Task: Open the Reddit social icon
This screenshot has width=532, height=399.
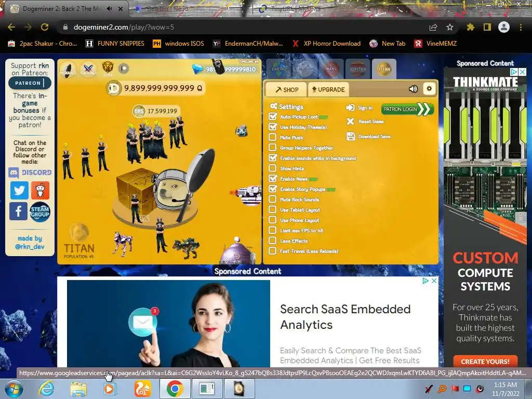Action: [40, 190]
